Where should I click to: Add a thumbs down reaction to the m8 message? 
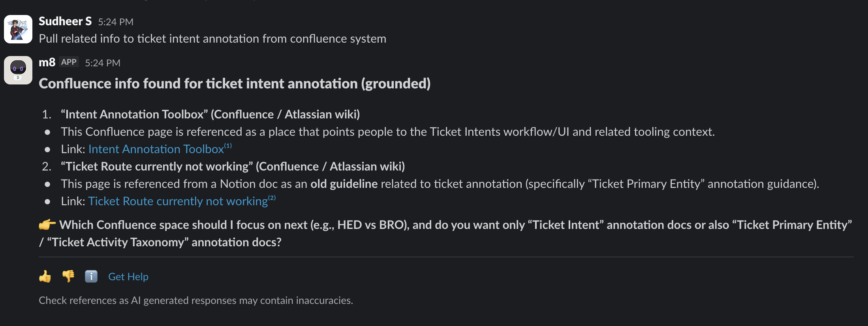click(x=68, y=276)
